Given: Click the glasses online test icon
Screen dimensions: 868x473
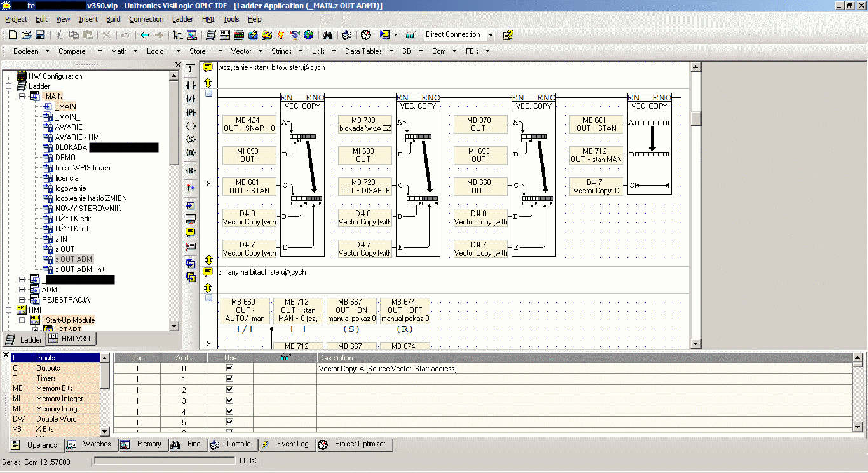Looking at the screenshot, I should (x=411, y=35).
